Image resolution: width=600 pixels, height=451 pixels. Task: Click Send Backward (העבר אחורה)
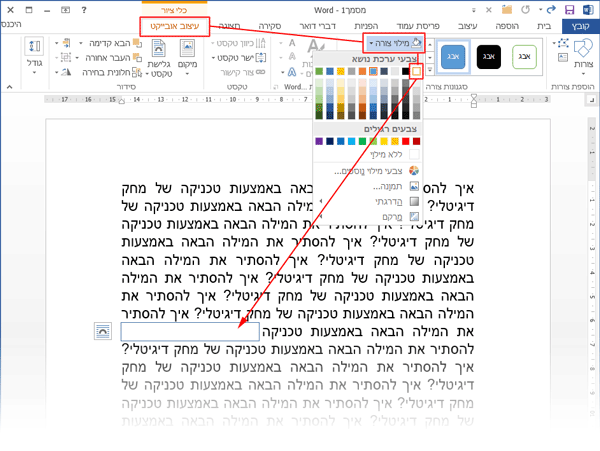pos(112,58)
